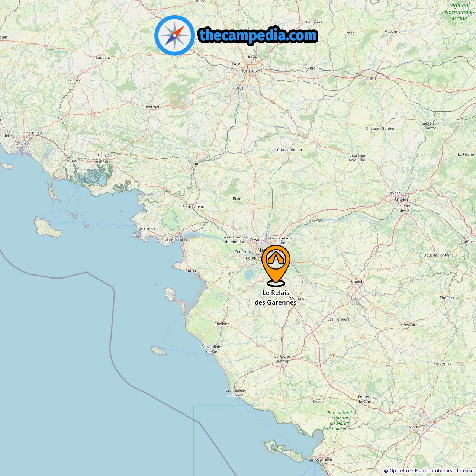Click the Challans town label
Screen dimensions: 476x476
pyautogui.click(x=222, y=324)
